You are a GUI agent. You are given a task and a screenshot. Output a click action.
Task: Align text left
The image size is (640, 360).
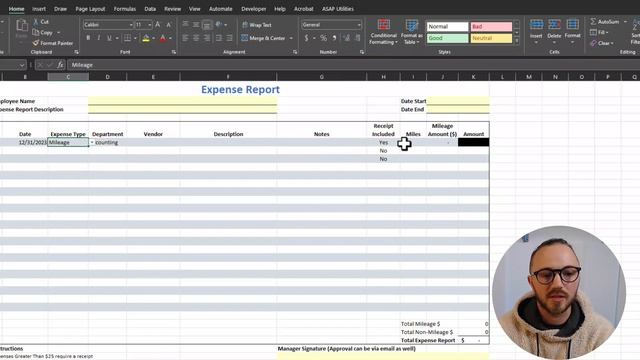185,38
